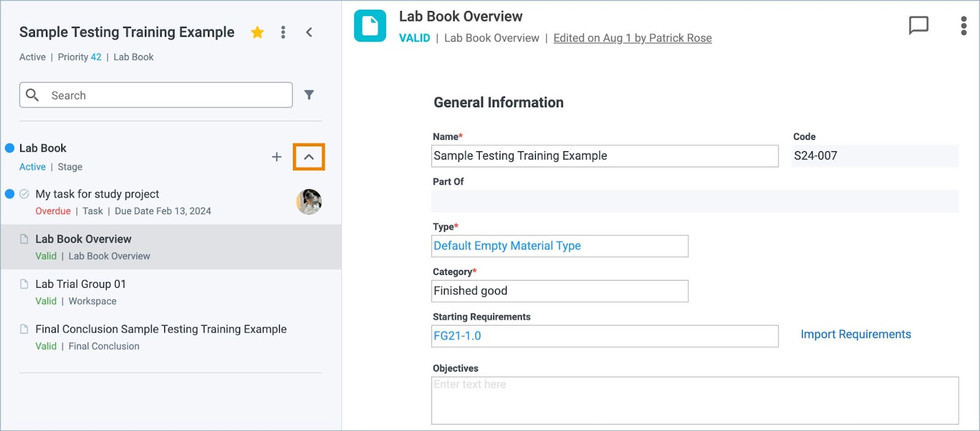This screenshot has width=980, height=431.
Task: Click the Lab Book Overview sidebar document icon
Action: (x=24, y=239)
